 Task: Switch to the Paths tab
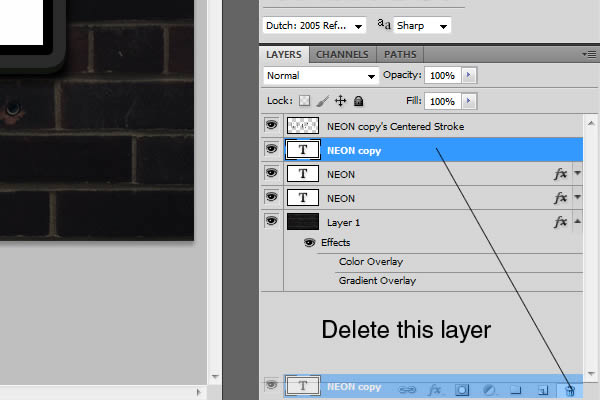coord(400,54)
